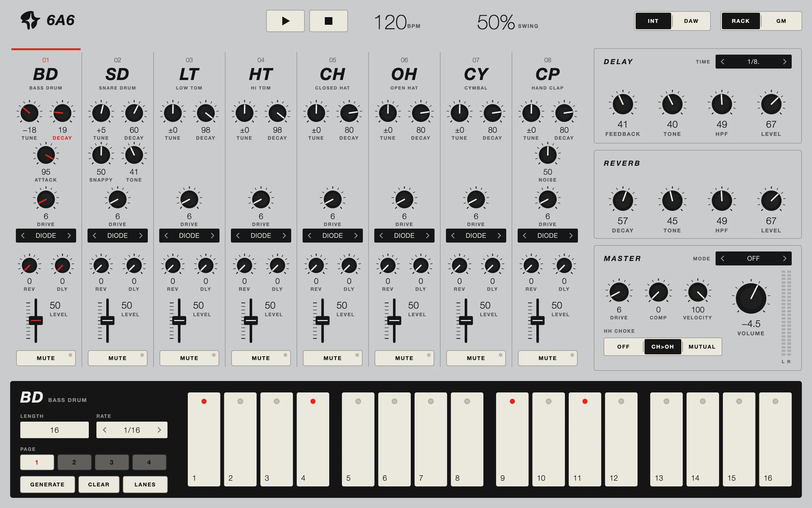The height and width of the screenshot is (508, 812).
Task: Select the RACK mapping mode
Action: pos(741,21)
